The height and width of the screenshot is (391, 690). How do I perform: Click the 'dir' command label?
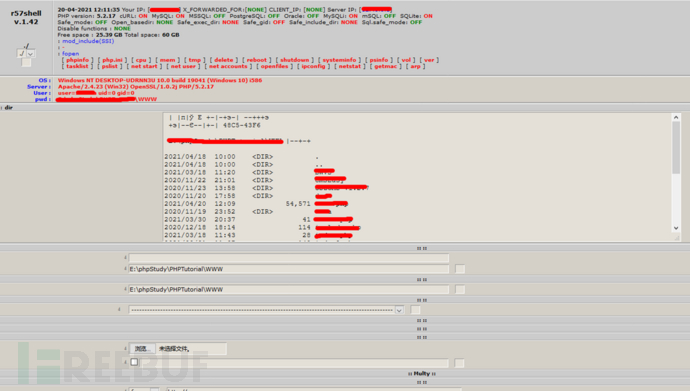pyautogui.click(x=9, y=107)
